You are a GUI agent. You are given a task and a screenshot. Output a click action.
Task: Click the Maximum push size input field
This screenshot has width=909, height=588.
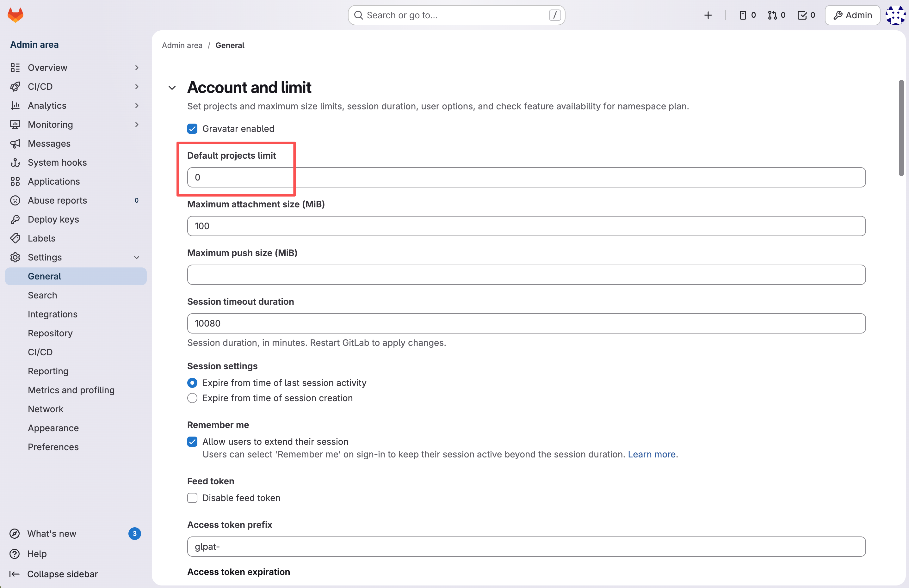point(526,275)
